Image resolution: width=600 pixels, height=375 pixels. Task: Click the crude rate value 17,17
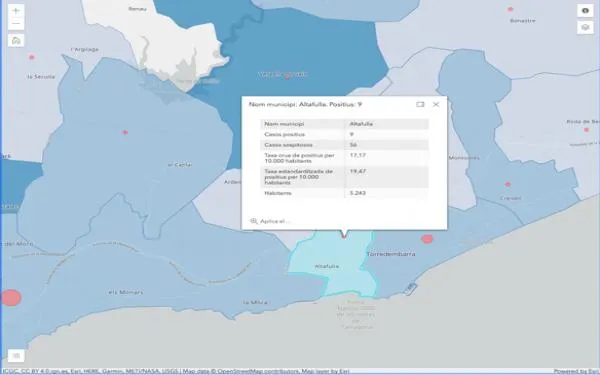click(x=358, y=155)
